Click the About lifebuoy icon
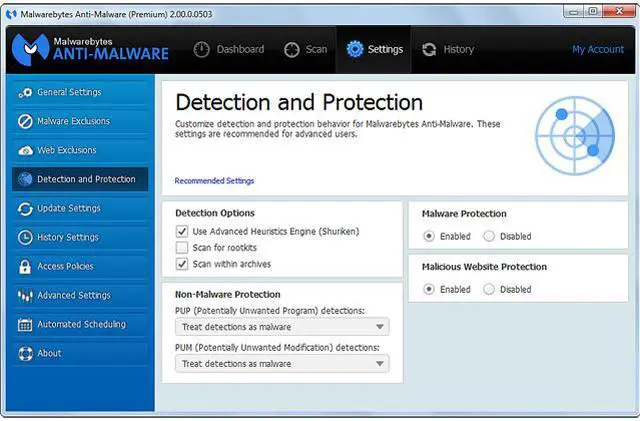Viewport: 640px width, 421px height. coord(25,354)
